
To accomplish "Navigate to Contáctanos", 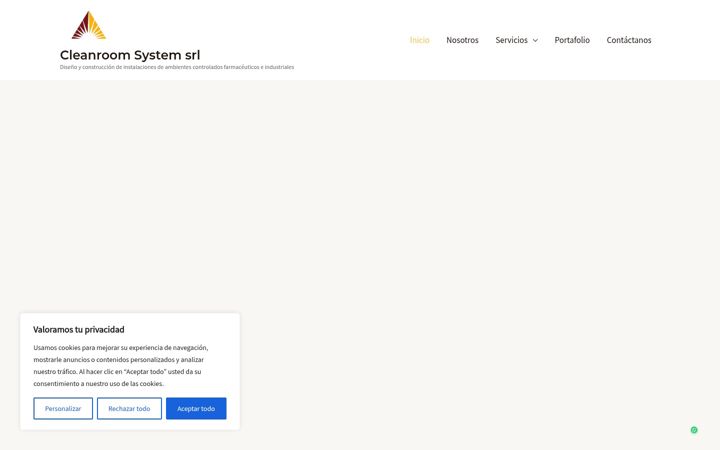I will (x=629, y=40).
